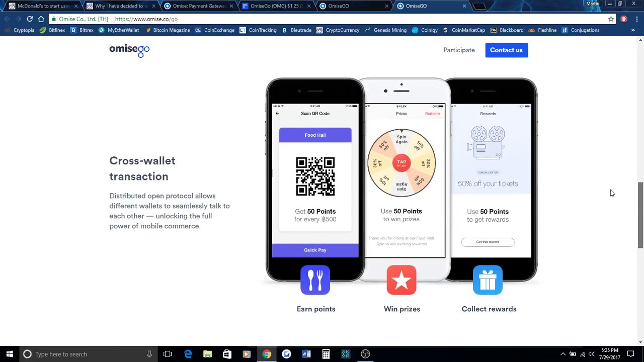Open the MyEtherWallet bookmark
This screenshot has height=362, width=644.
coord(119,30)
